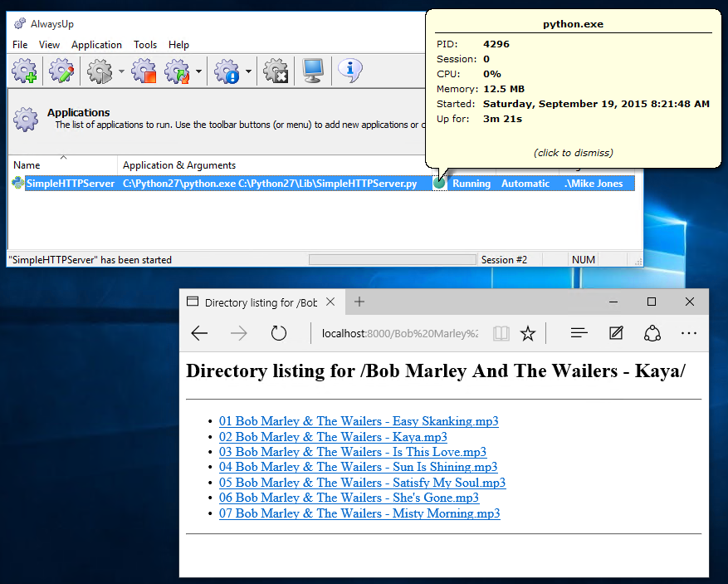Open 01 Easy Skanking.mp3 link
This screenshot has height=584, width=728.
click(359, 421)
